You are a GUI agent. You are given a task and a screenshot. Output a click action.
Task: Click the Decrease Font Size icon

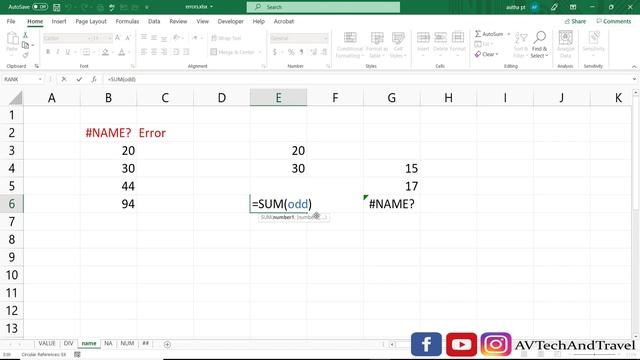point(128,38)
